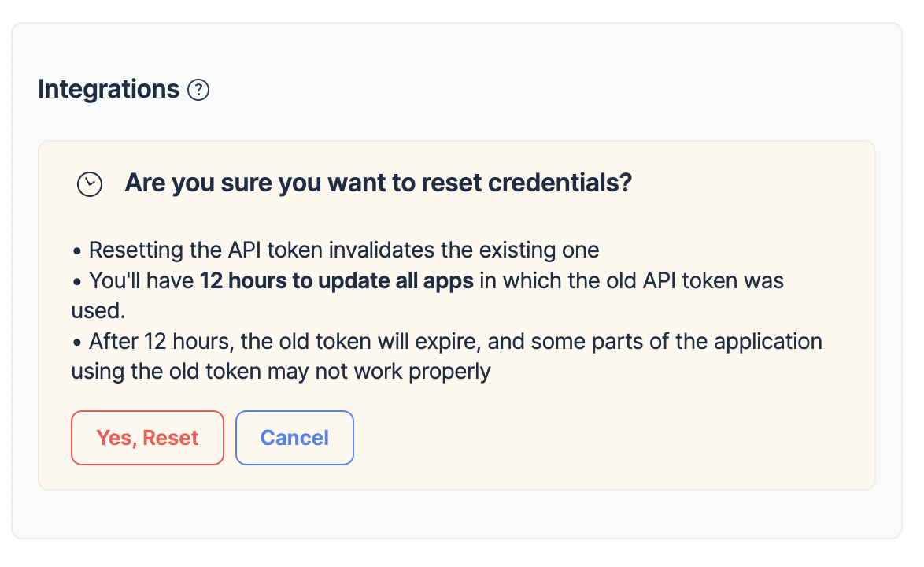Click the bullet marker before "You'll have"

[x=77, y=281]
